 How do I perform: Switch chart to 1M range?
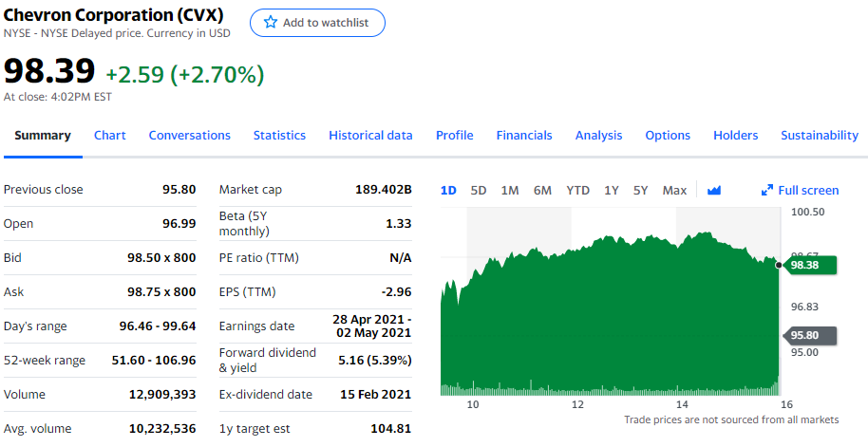point(510,191)
